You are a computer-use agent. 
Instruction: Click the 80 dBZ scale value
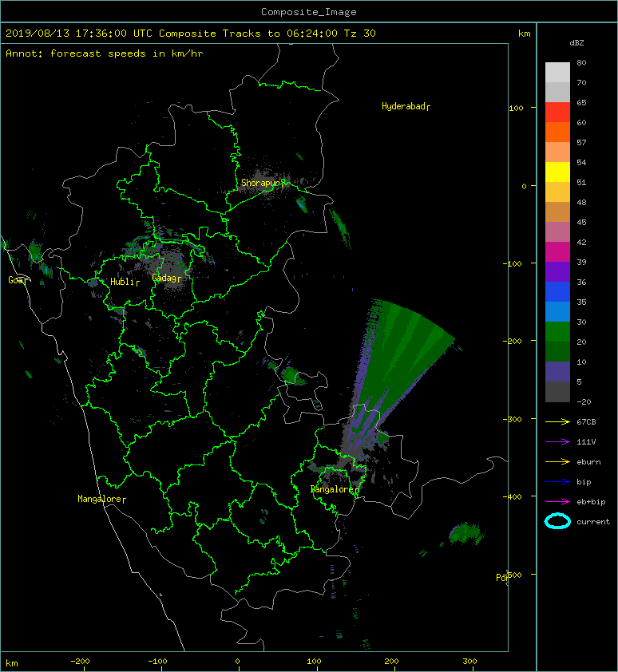tap(581, 62)
